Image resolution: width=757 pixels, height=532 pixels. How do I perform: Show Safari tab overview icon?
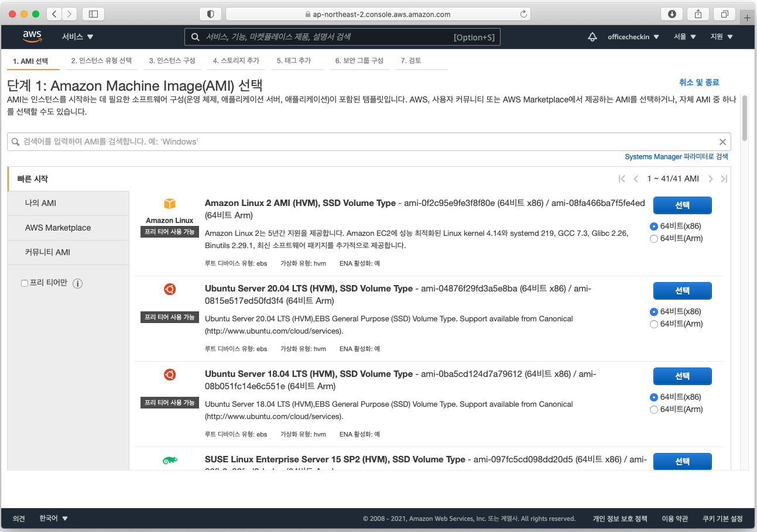point(724,14)
